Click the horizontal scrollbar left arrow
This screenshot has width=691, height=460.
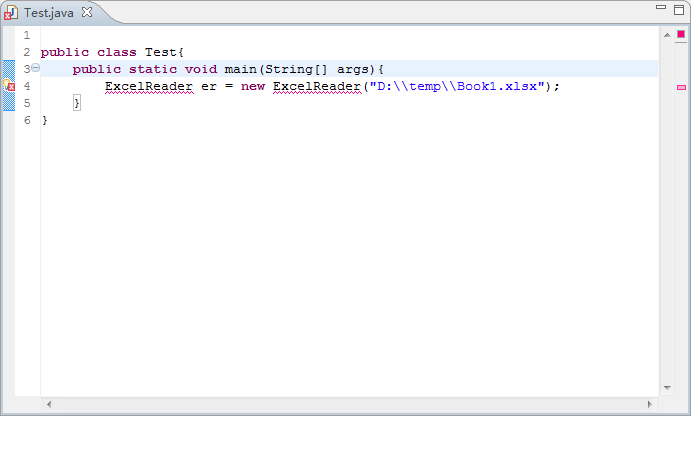pos(49,404)
